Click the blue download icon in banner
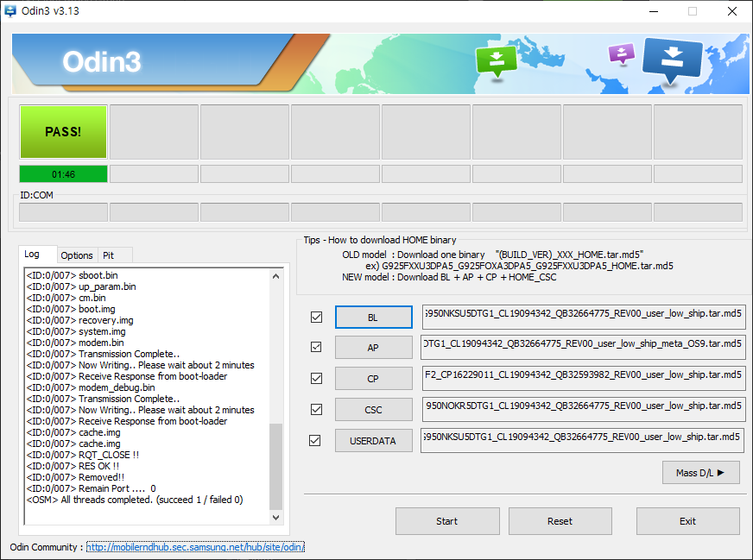The height and width of the screenshot is (560, 753). coord(673,60)
